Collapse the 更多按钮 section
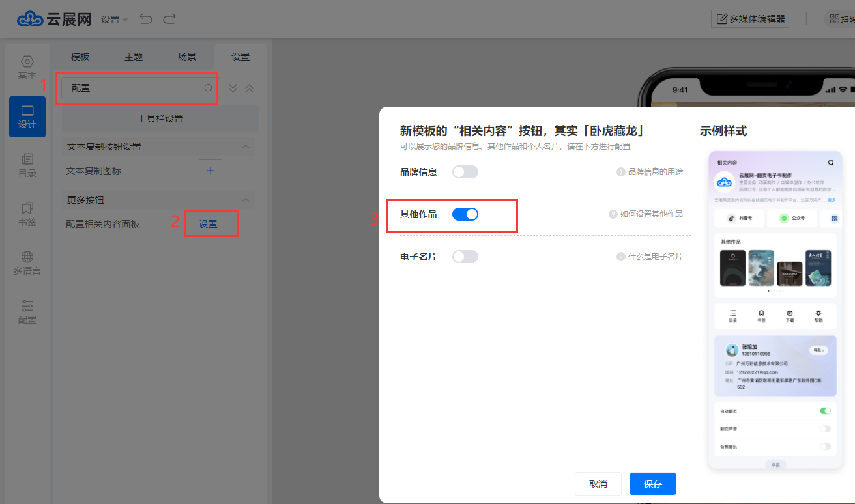Screen dimensions: 855x504 click(x=246, y=200)
